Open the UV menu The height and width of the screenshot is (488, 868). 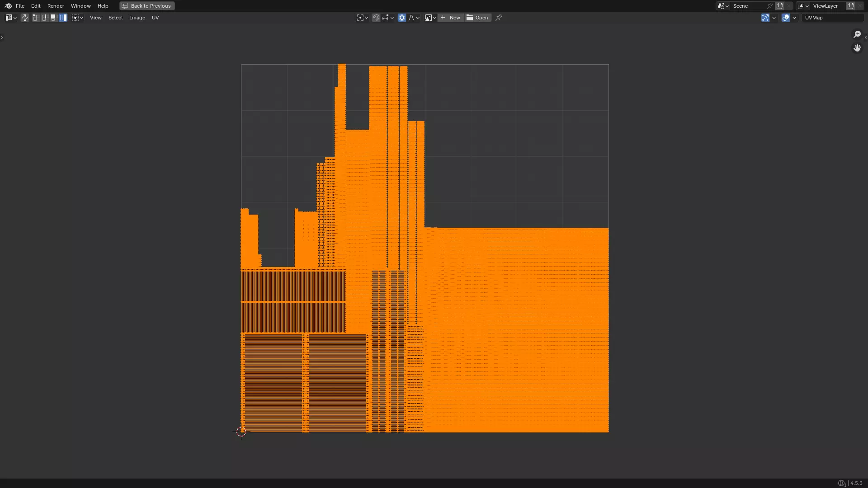tap(155, 18)
